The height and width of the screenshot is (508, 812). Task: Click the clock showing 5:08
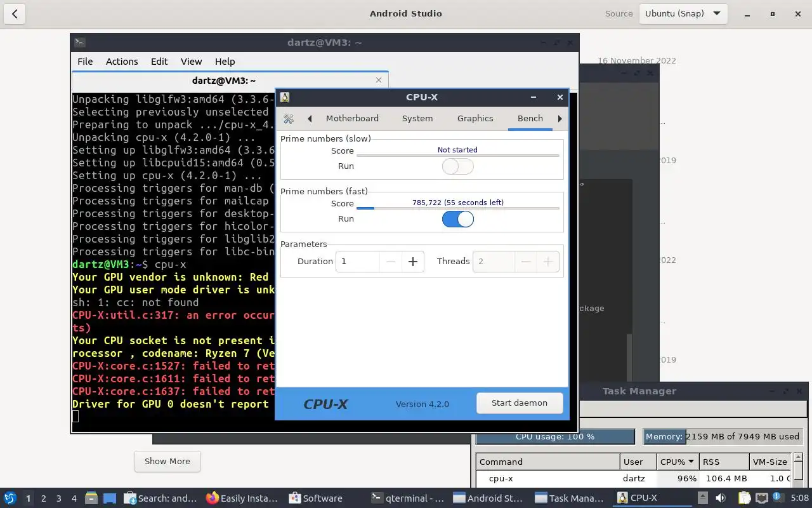[x=799, y=498]
